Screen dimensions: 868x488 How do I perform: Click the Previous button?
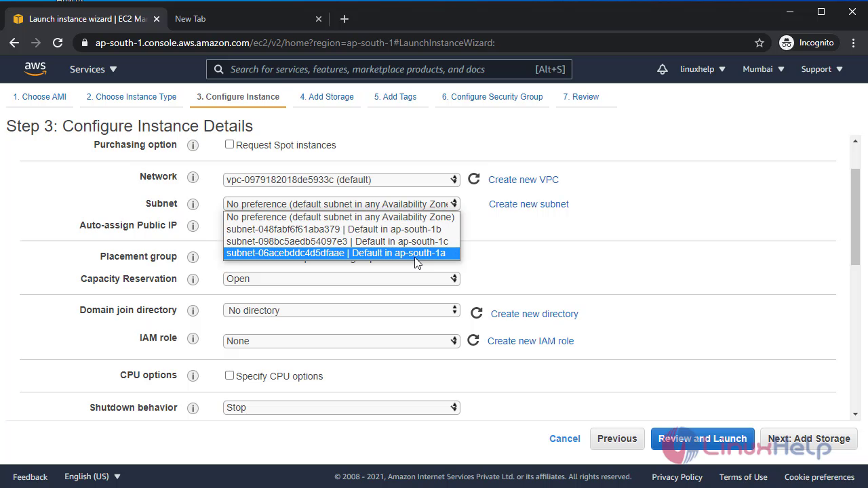[x=617, y=439]
